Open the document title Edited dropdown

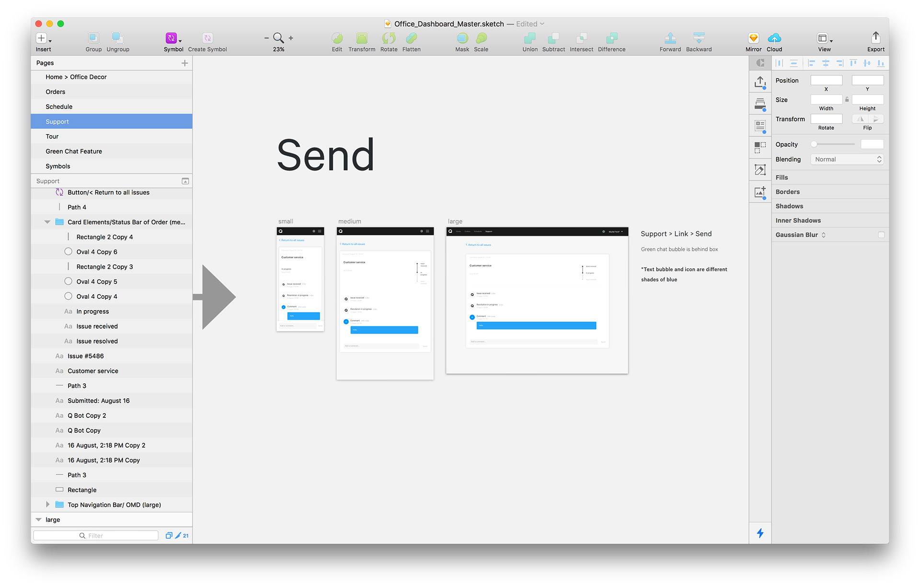[530, 24]
